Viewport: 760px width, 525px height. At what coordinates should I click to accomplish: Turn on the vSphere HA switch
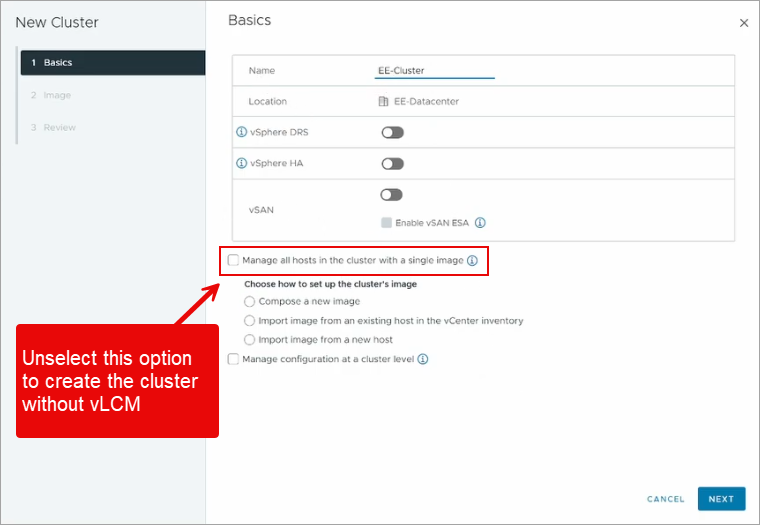[x=392, y=164]
